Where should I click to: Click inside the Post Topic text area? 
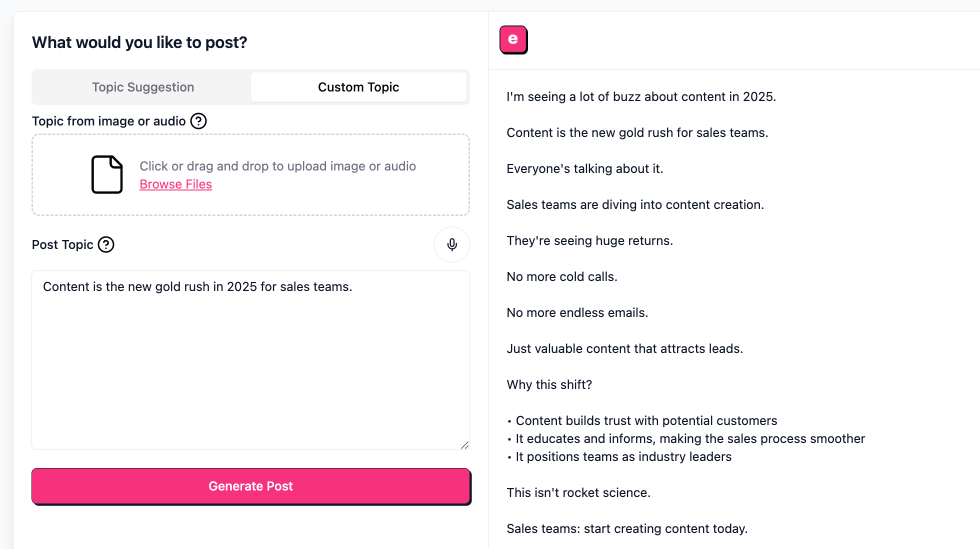[x=250, y=360]
